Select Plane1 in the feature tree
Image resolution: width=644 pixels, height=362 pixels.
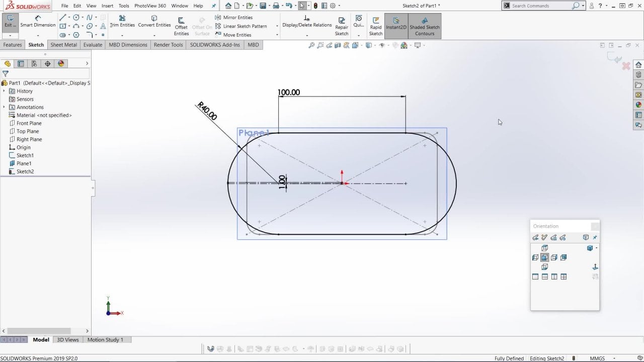[x=24, y=163]
